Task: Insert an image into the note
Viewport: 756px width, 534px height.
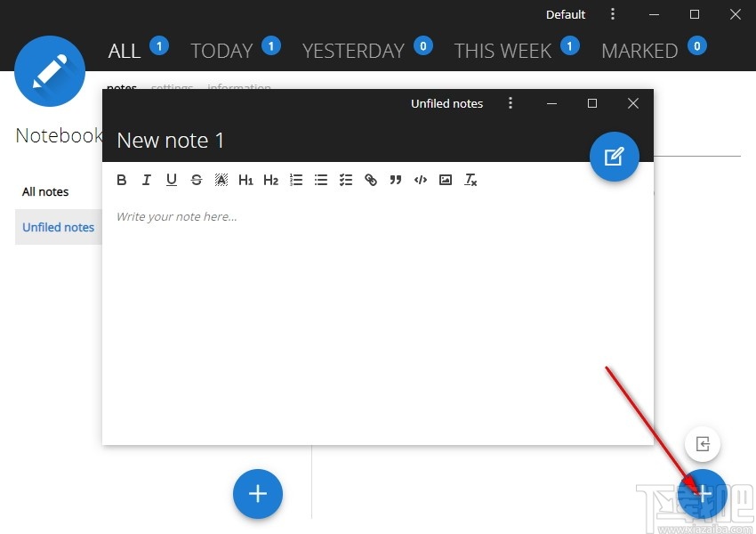Action: 446,180
